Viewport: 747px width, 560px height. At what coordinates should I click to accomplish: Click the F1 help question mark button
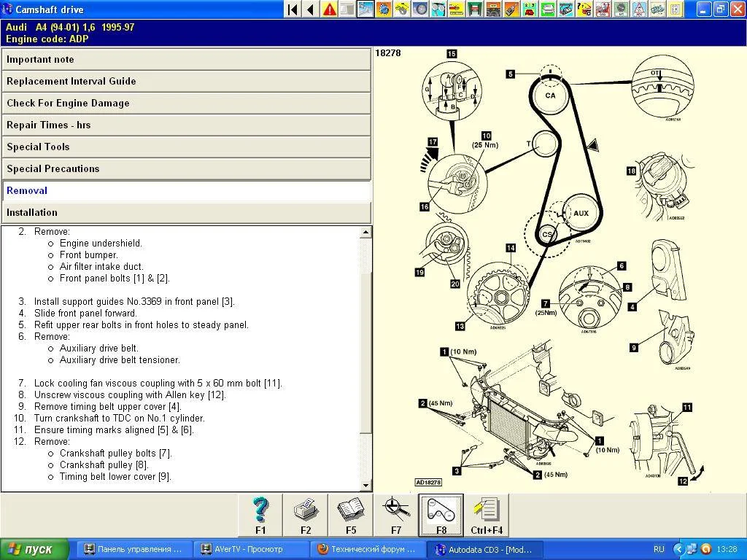[x=260, y=515]
